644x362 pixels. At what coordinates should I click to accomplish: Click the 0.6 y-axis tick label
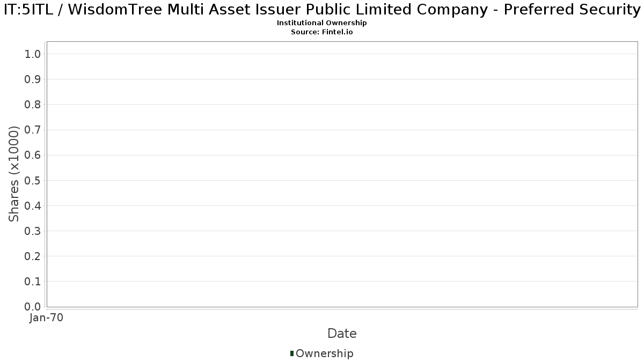(x=33, y=155)
